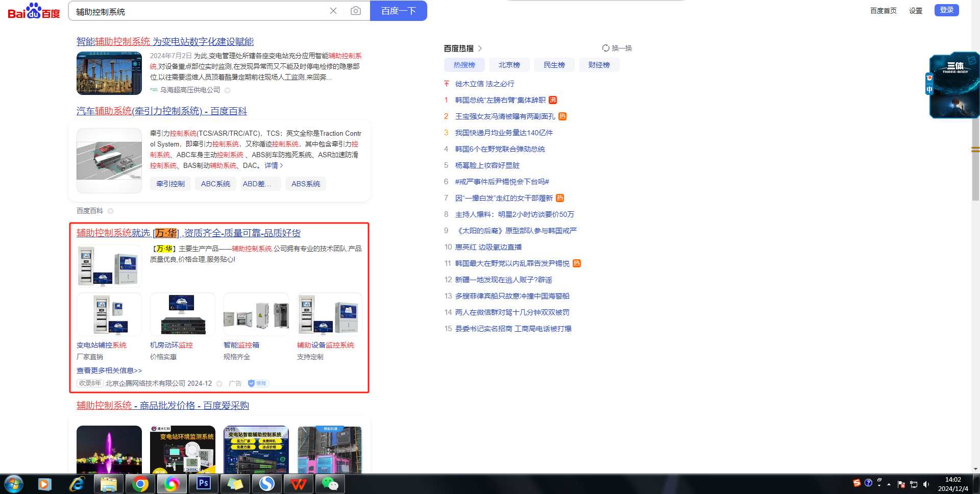This screenshot has height=494, width=980.
Task: Open 查看更多相关信息 link
Action: pos(109,370)
